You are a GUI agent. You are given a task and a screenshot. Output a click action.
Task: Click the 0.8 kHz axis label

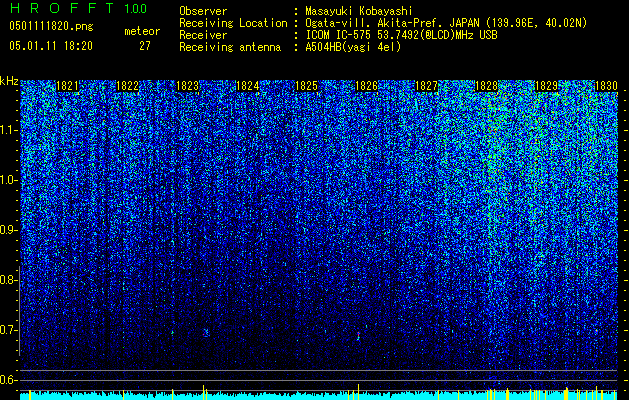(9, 280)
